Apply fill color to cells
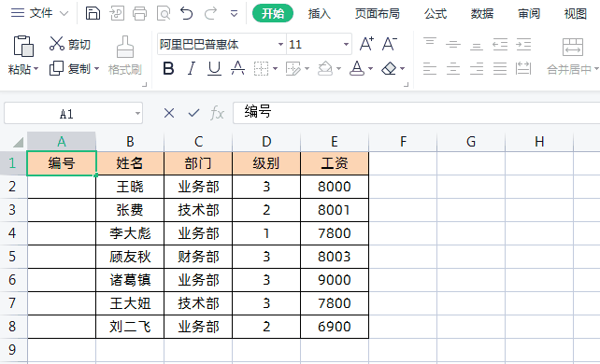Viewport: 600px width, 364px height. coord(325,69)
